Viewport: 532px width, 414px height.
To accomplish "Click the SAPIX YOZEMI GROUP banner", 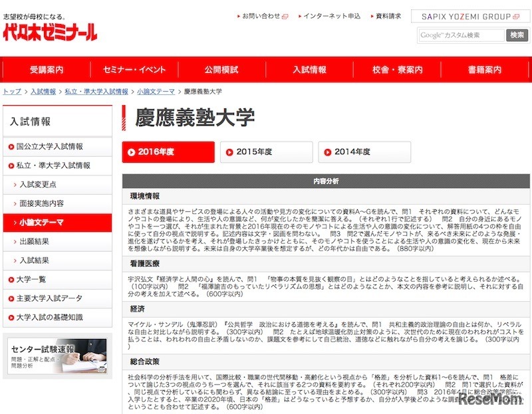I will (x=471, y=17).
